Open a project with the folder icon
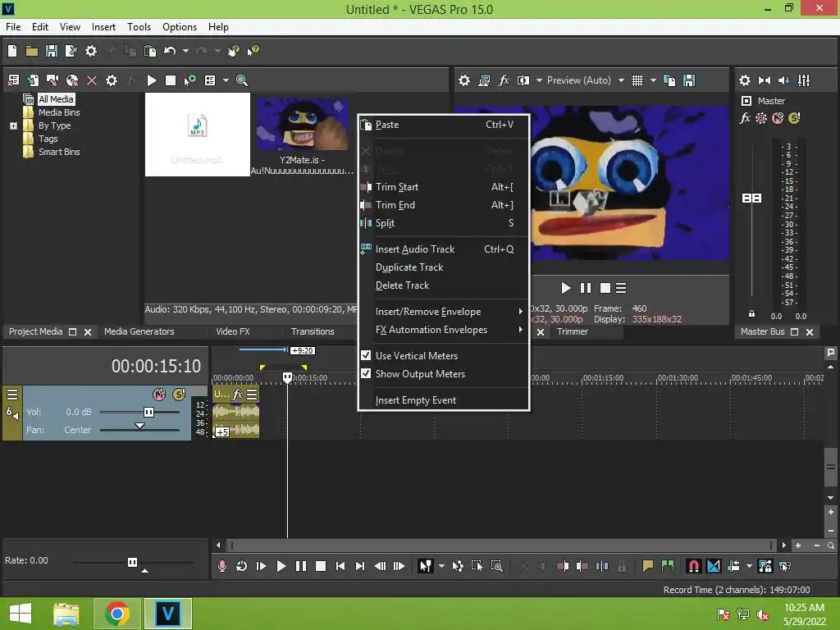The height and width of the screenshot is (630, 840). (32, 51)
